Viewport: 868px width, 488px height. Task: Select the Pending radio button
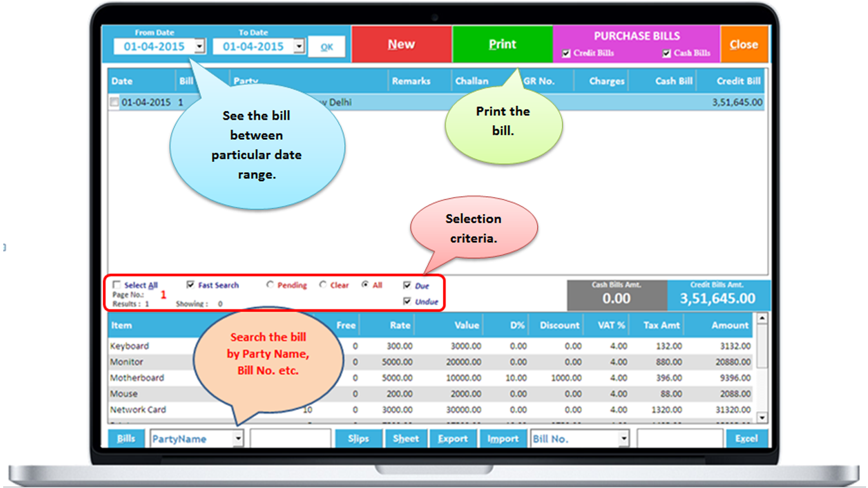tap(270, 285)
